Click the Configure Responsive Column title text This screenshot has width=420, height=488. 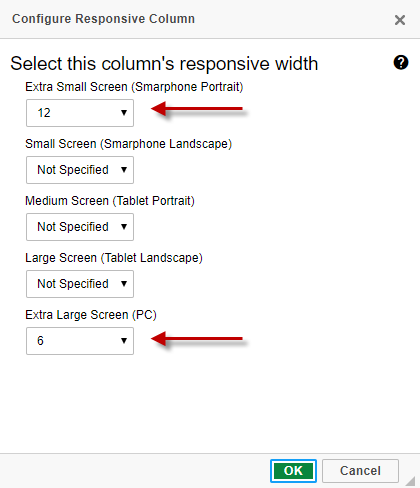103,19
